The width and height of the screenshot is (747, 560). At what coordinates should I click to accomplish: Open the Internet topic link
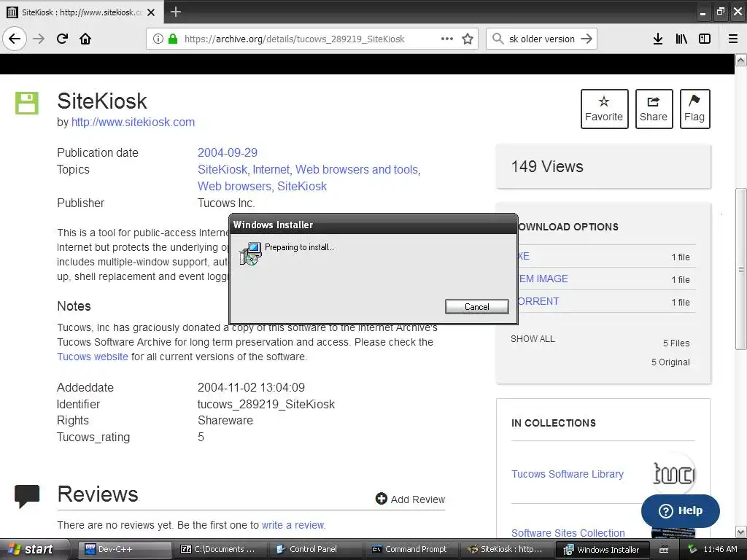click(x=271, y=169)
